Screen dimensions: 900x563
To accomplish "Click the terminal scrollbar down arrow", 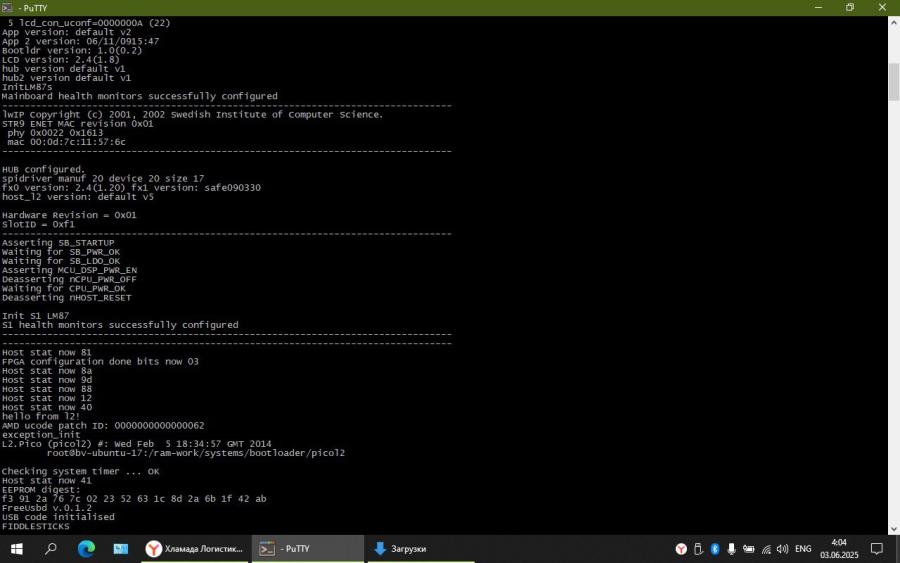I will (x=894, y=528).
